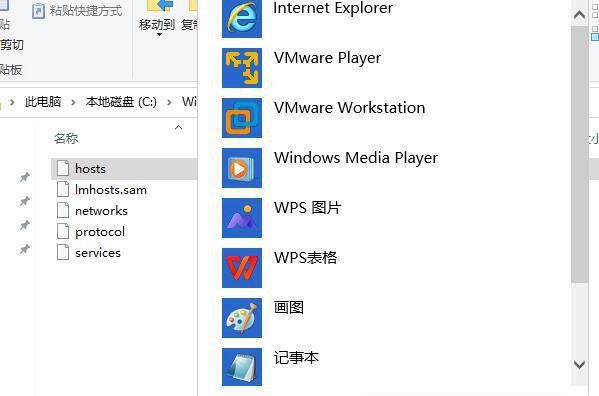Viewport: 599px width, 396px height.
Task: Pick the VMware Workstation icon
Action: [242, 118]
